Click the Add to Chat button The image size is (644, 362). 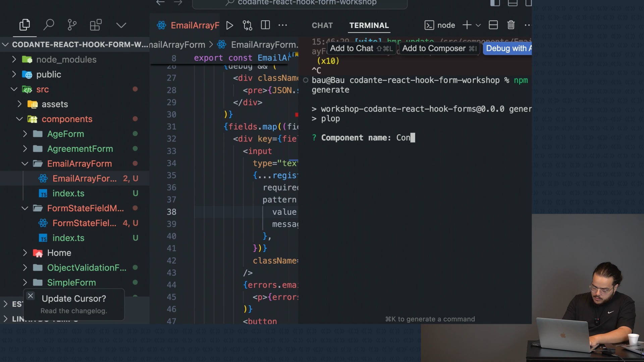pos(361,49)
